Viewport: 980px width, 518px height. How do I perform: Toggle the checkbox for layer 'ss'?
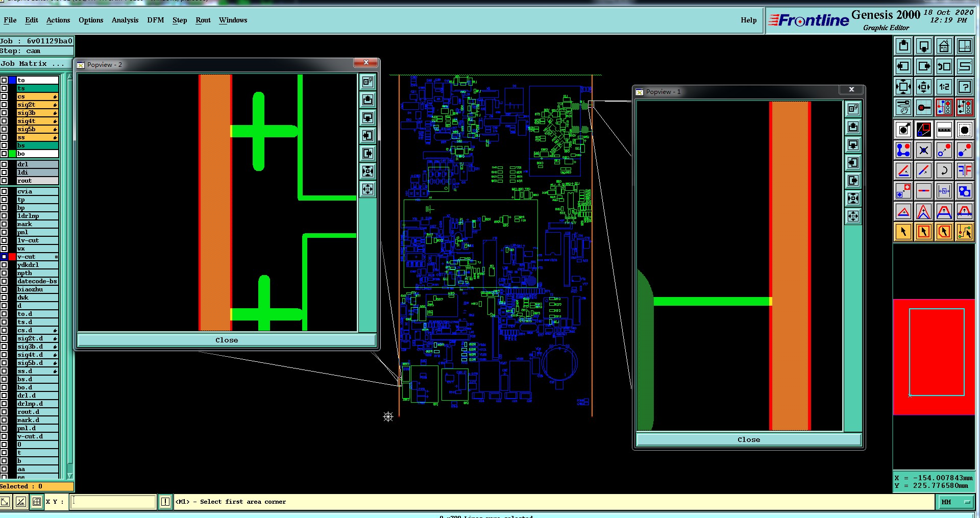pos(4,137)
